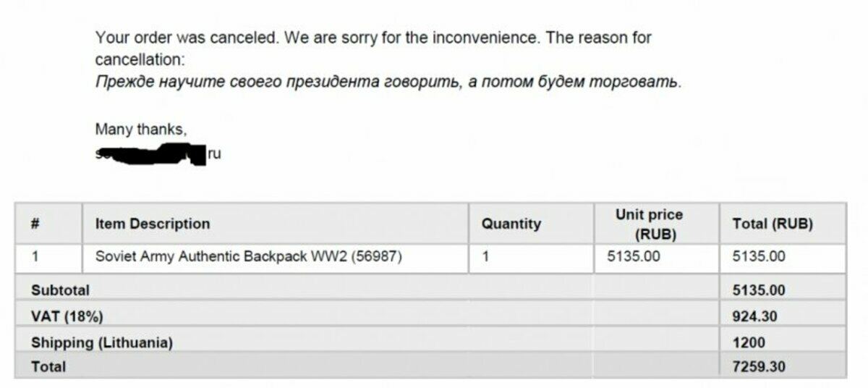Click the unit price 5135.00 cell

click(656, 258)
